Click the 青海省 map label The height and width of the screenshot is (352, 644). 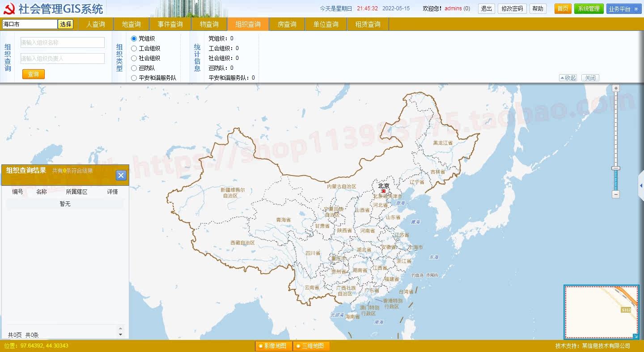(x=283, y=220)
